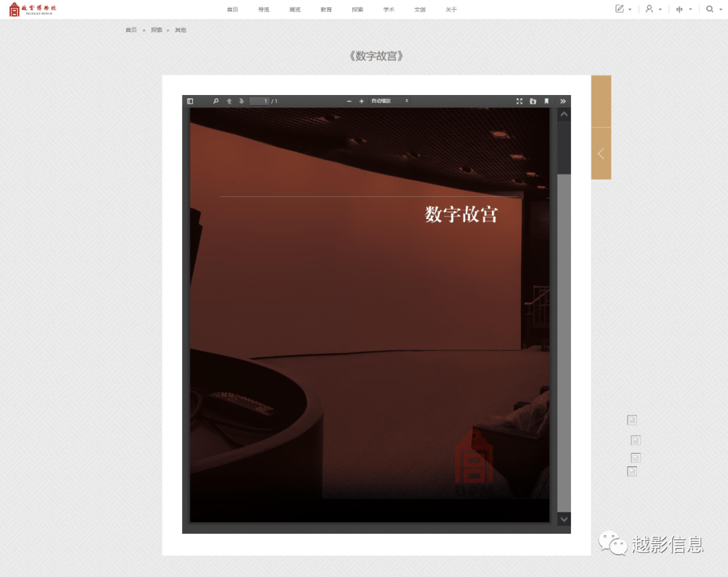Expand the PDF toolbar tools menu

[x=564, y=101]
